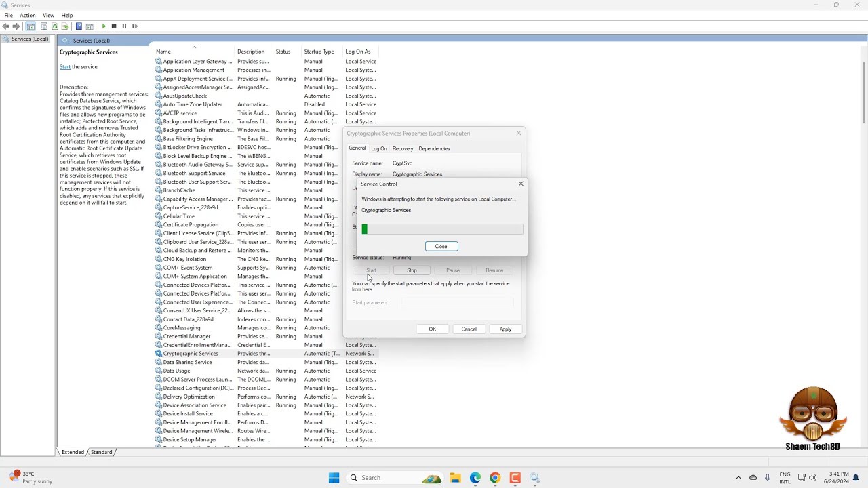Sort services by Name column header
Image resolution: width=868 pixels, height=488 pixels.
point(194,52)
